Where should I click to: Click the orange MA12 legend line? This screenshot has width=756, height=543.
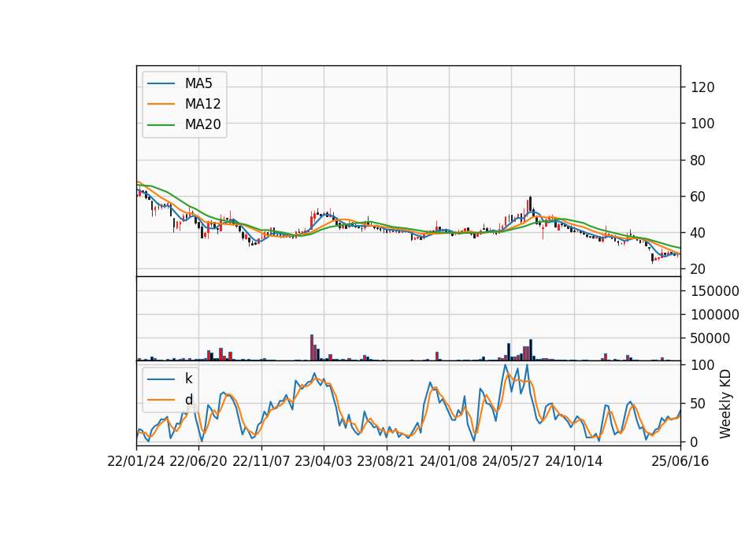point(161,104)
